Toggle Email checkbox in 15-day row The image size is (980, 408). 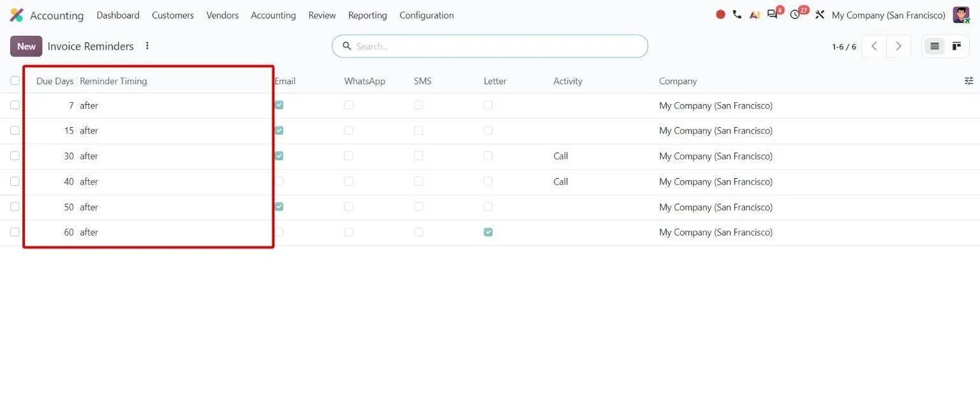click(x=279, y=130)
